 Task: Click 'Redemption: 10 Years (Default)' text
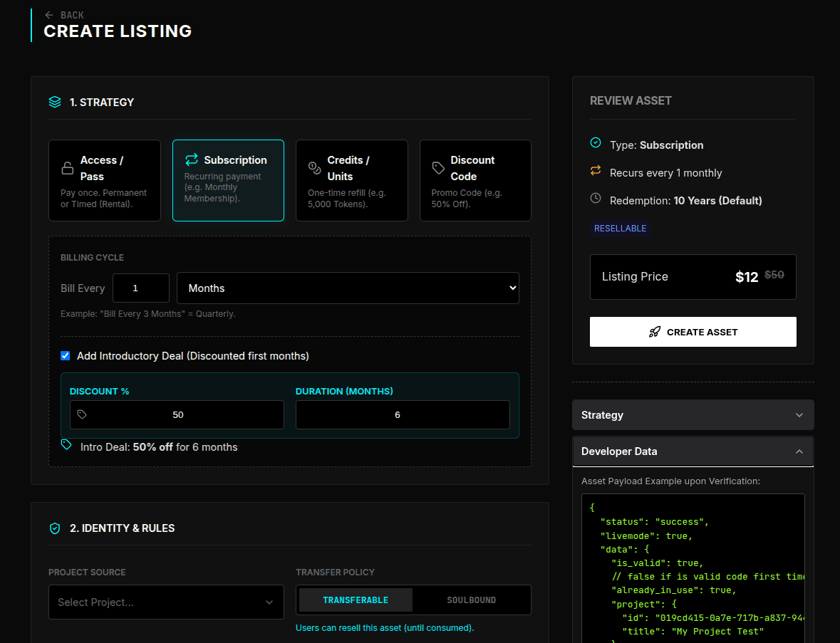coord(685,201)
